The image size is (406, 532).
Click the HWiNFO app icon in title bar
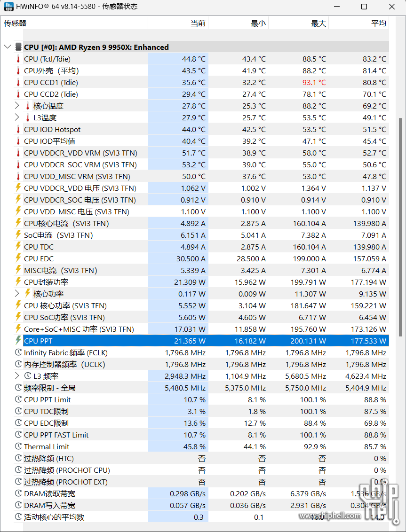point(9,7)
